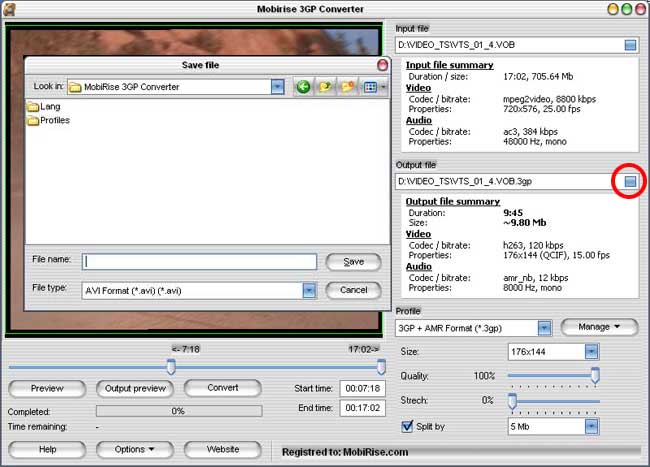The image size is (650, 467).
Task: Click the Mobirise app icon in title bar
Action: (9, 9)
